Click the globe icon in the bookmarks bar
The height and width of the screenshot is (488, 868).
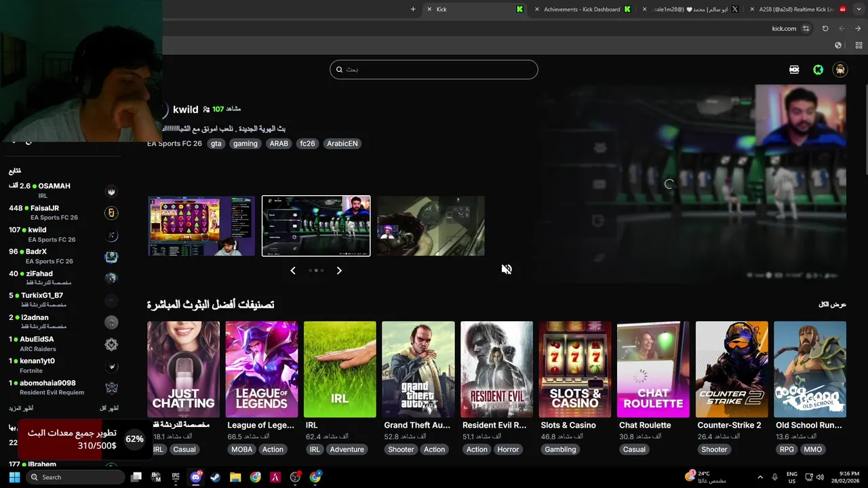click(838, 45)
